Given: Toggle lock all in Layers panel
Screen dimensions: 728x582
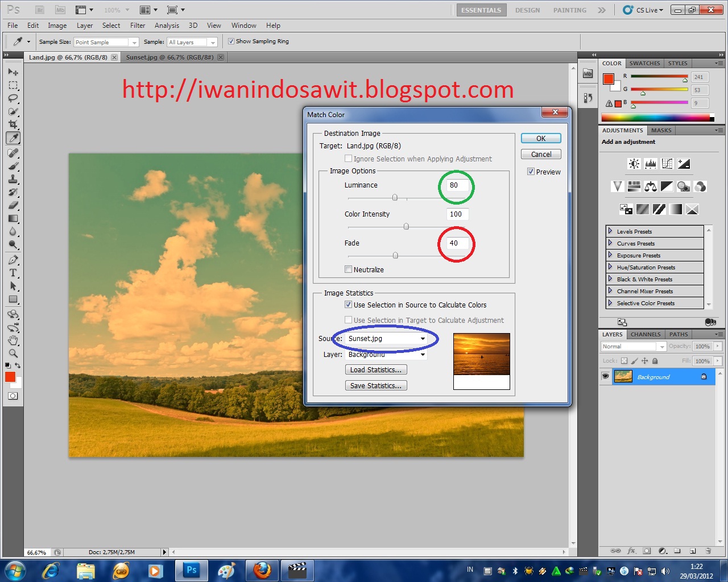Looking at the screenshot, I should click(655, 361).
